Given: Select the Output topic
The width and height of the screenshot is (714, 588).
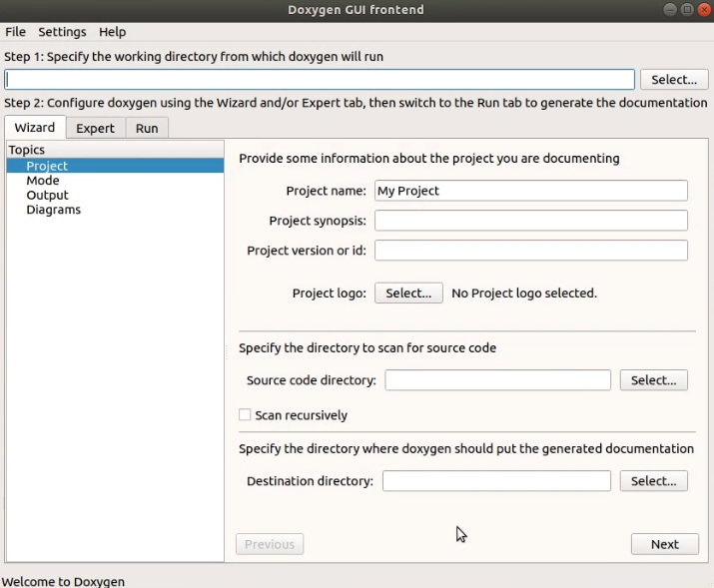Looking at the screenshot, I should point(47,196).
